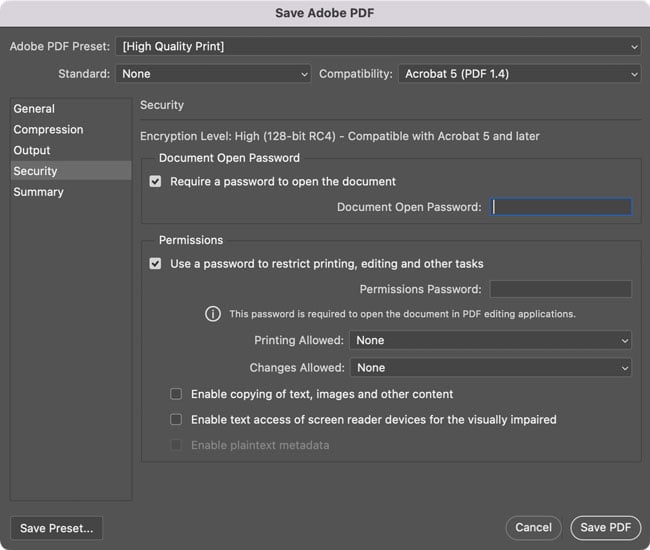Open the Standard dropdown
Viewport: 650px width, 550px height.
pyautogui.click(x=213, y=74)
